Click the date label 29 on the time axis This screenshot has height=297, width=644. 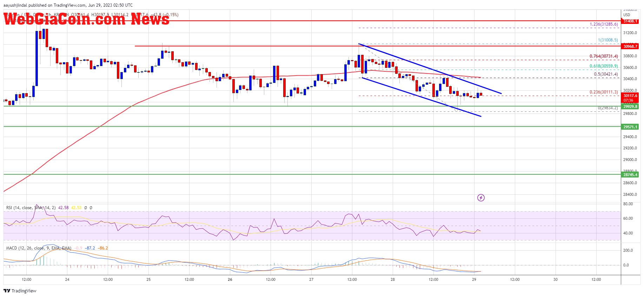point(474,280)
